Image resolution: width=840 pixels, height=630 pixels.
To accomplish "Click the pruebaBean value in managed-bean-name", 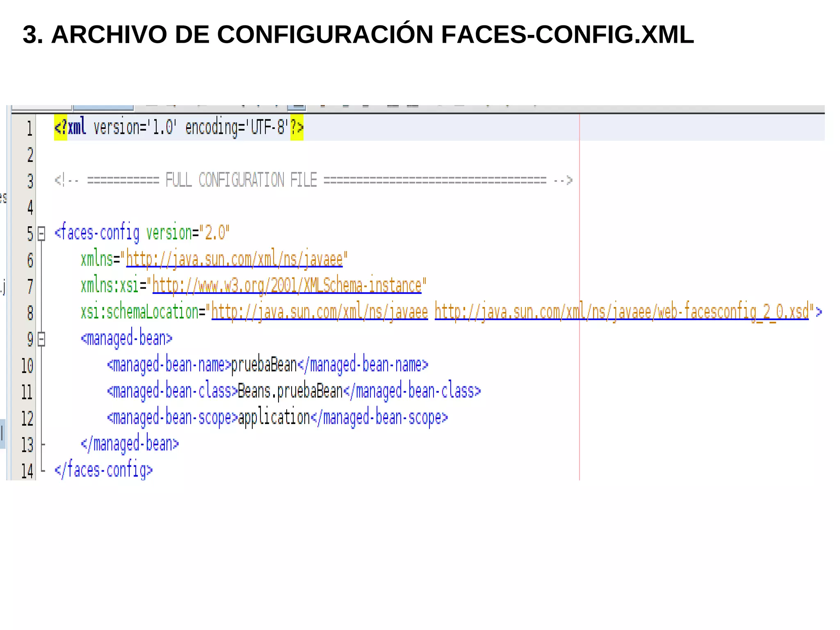I will (264, 365).
